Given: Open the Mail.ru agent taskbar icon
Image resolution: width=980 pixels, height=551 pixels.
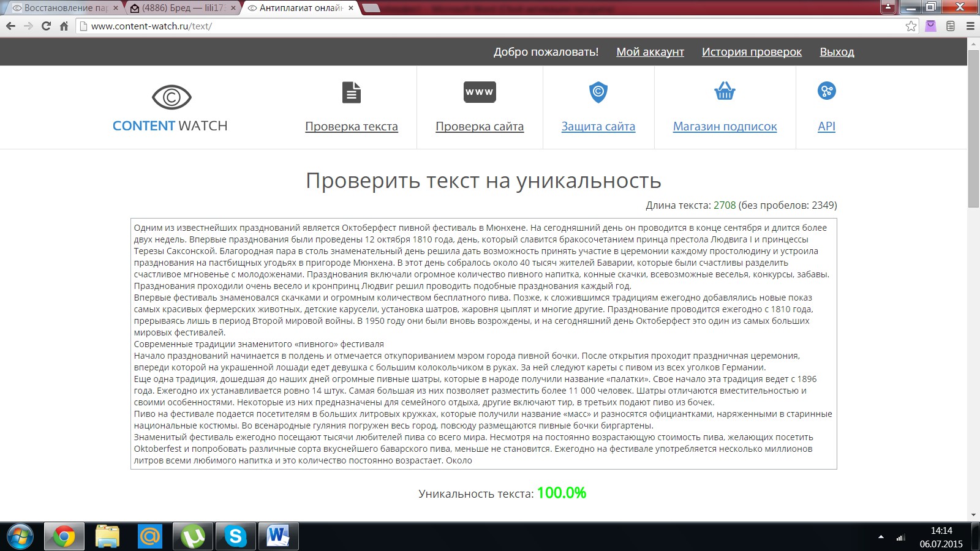Looking at the screenshot, I should click(x=150, y=537).
